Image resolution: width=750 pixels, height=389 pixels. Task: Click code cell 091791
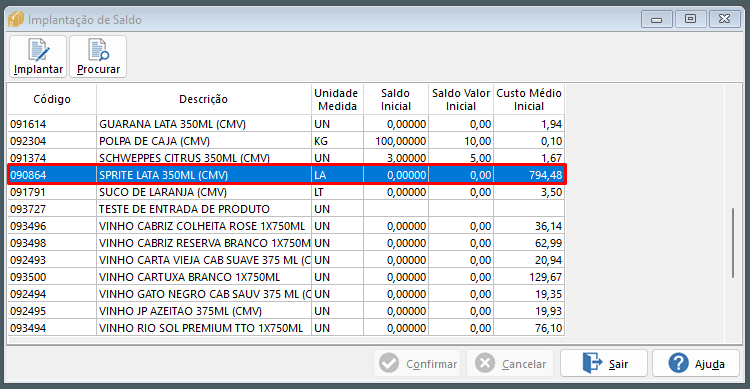[52, 192]
